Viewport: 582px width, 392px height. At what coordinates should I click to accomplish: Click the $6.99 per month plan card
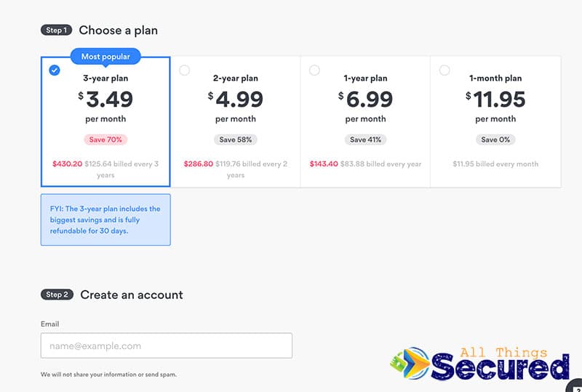coord(365,121)
